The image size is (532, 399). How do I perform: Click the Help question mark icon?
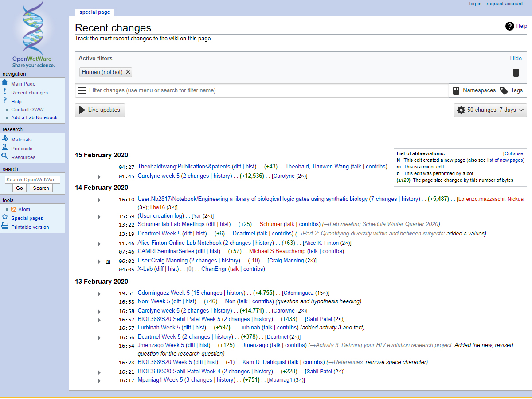[x=510, y=26]
